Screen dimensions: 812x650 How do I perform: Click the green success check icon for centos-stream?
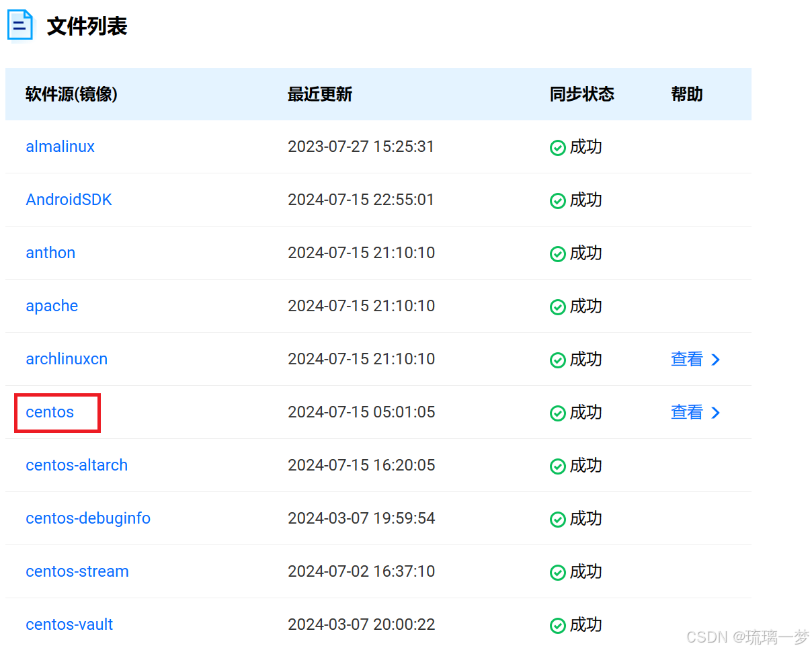pyautogui.click(x=557, y=573)
